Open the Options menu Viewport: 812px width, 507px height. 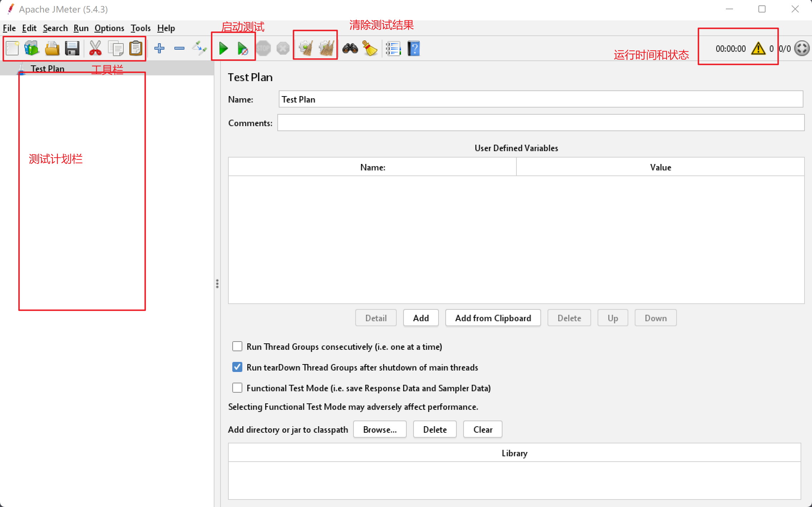click(x=109, y=28)
